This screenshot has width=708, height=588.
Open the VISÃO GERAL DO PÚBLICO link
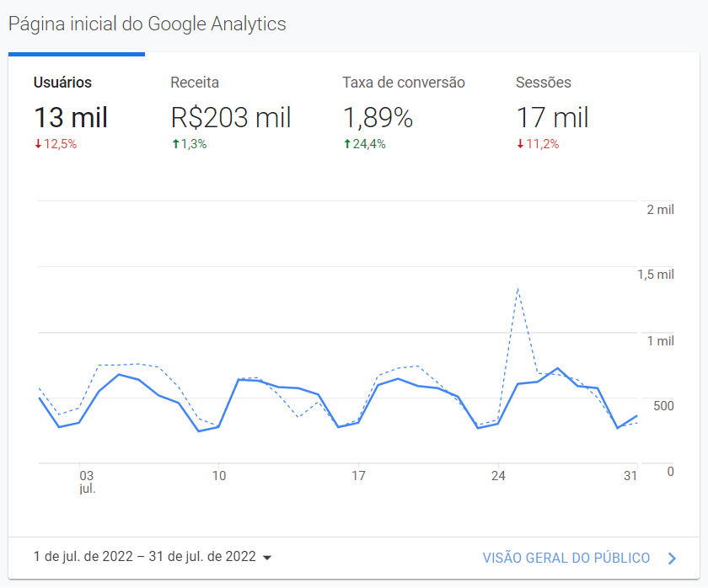566,558
